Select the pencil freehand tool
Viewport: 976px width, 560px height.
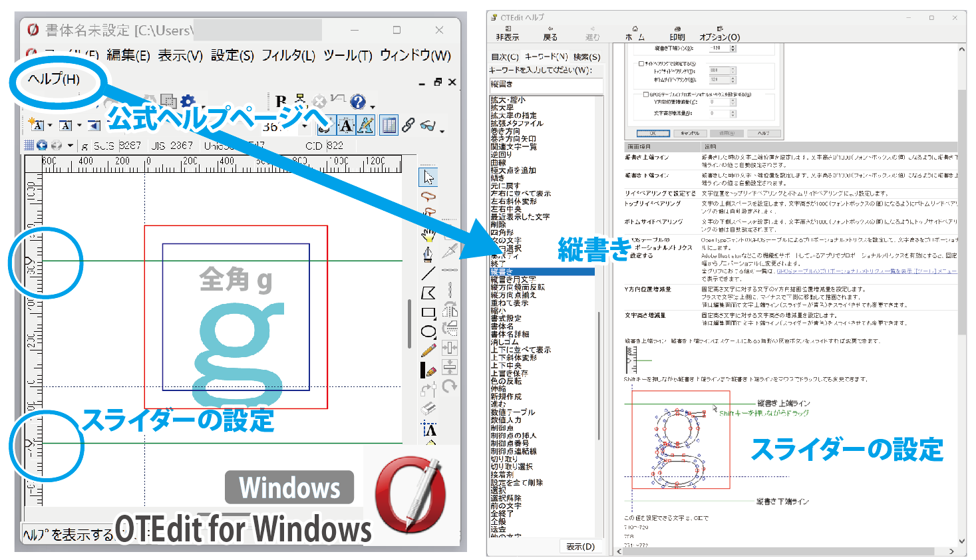click(x=428, y=350)
